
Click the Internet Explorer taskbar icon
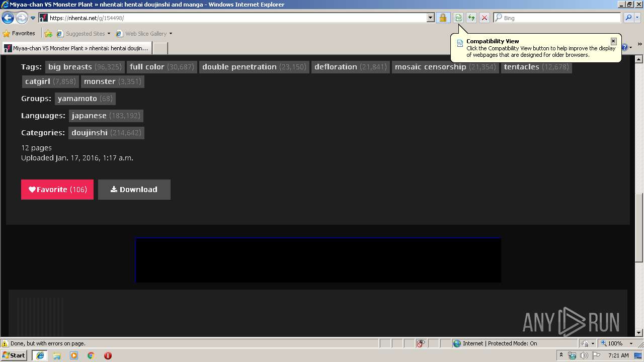click(x=40, y=355)
